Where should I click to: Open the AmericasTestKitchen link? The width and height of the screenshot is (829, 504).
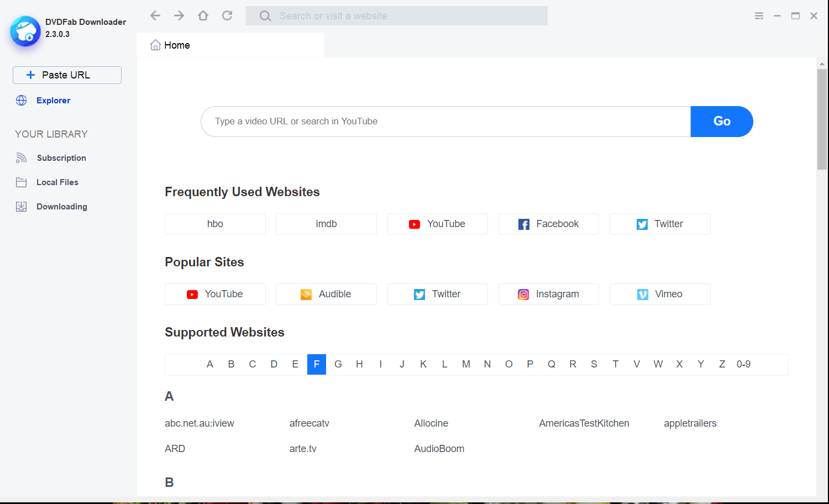584,423
